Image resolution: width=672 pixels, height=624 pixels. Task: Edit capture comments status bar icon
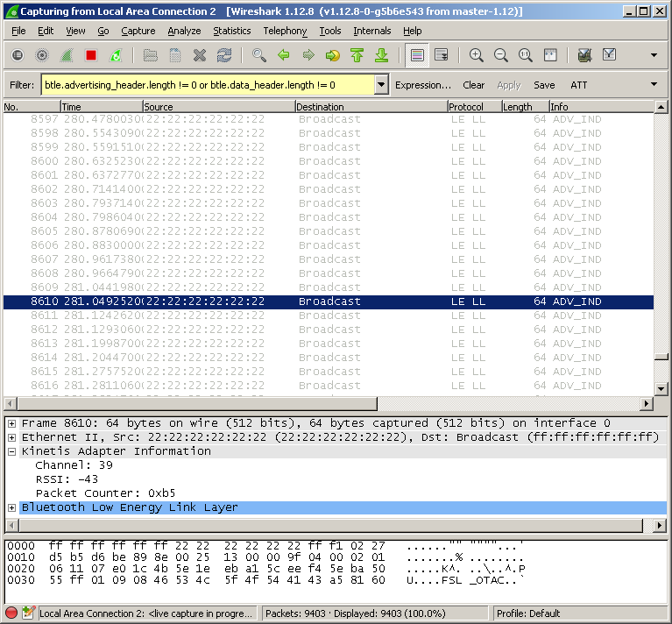28,613
